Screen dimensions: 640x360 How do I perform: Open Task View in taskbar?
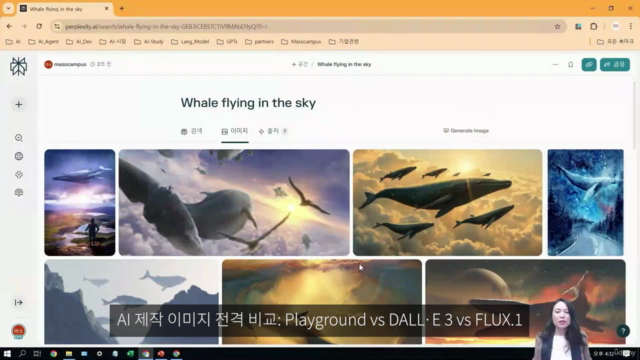(x=37, y=353)
